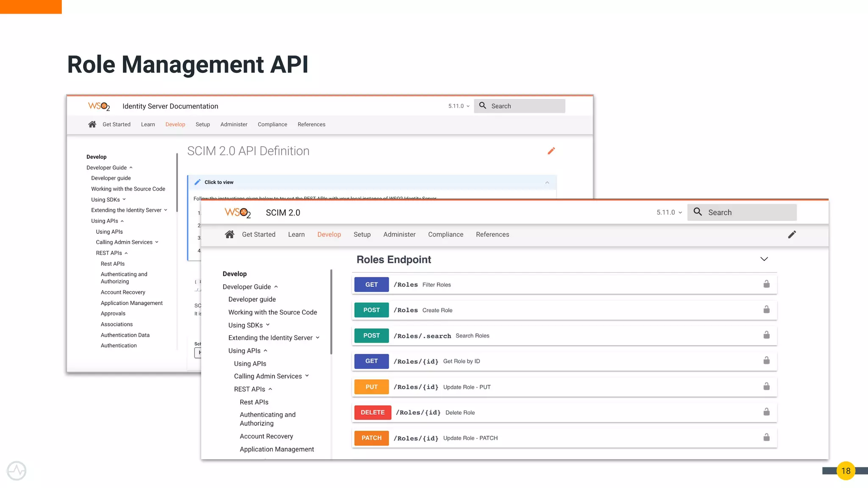
Task: Open Working with the Source Code in SCIM 2.0 sidebar
Action: pos(273,312)
